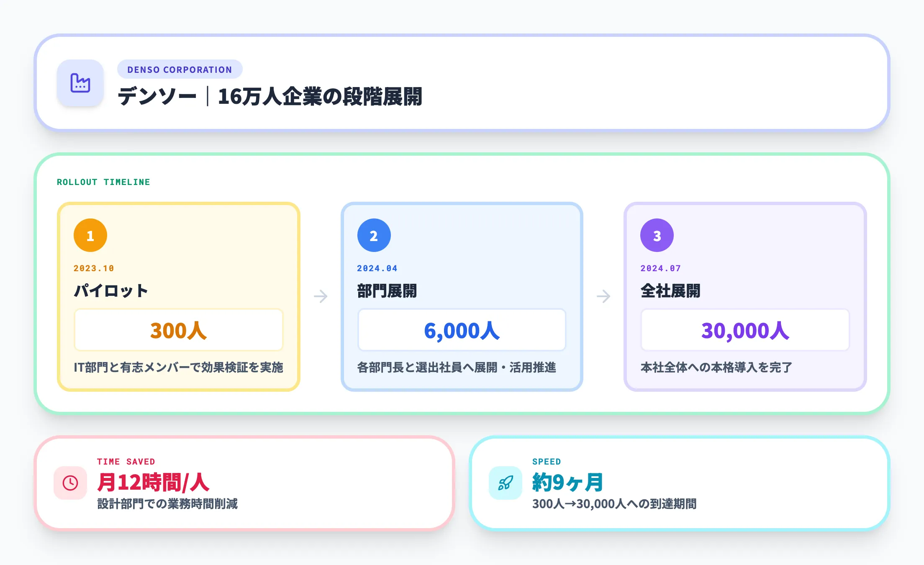Viewport: 924px width, 565px height.
Task: Select the purple step 3 circle icon
Action: click(x=657, y=235)
